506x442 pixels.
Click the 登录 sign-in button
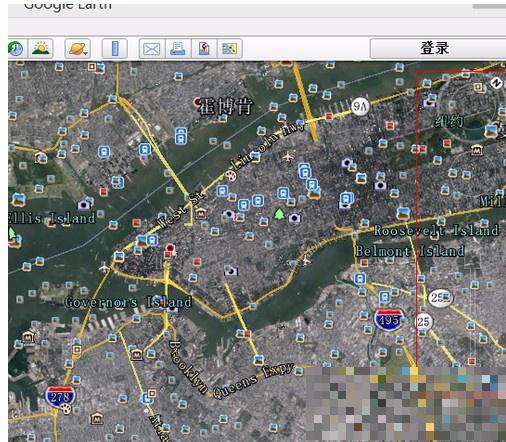[438, 49]
